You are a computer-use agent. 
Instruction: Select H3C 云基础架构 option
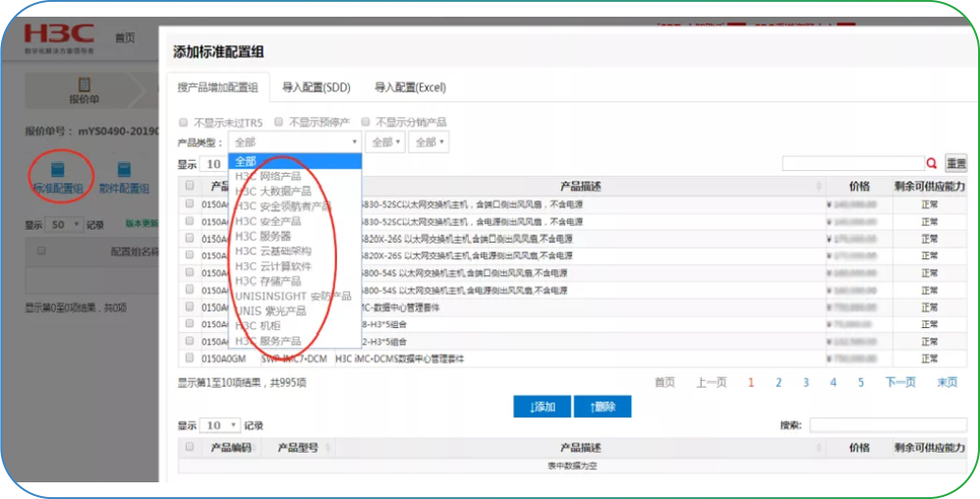click(x=295, y=251)
